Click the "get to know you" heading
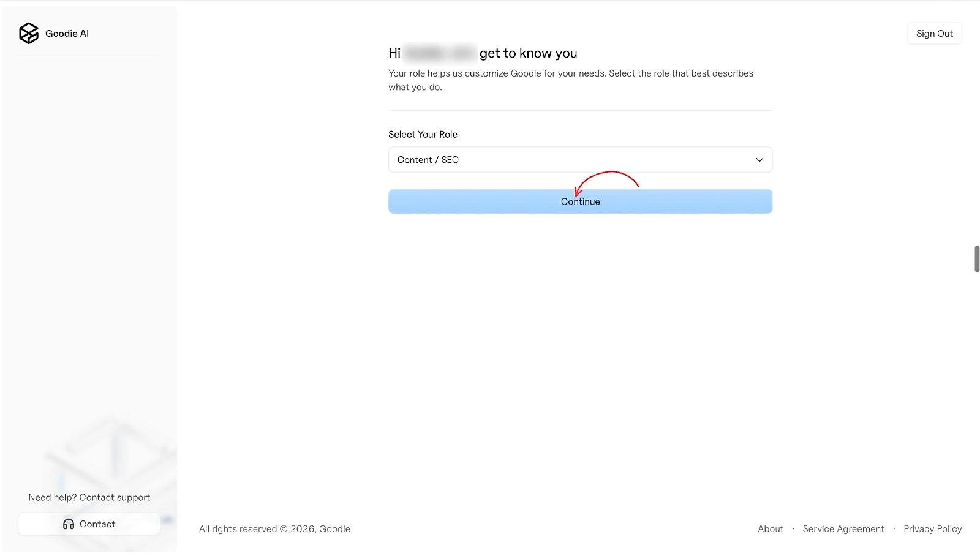980x556 pixels. click(528, 53)
